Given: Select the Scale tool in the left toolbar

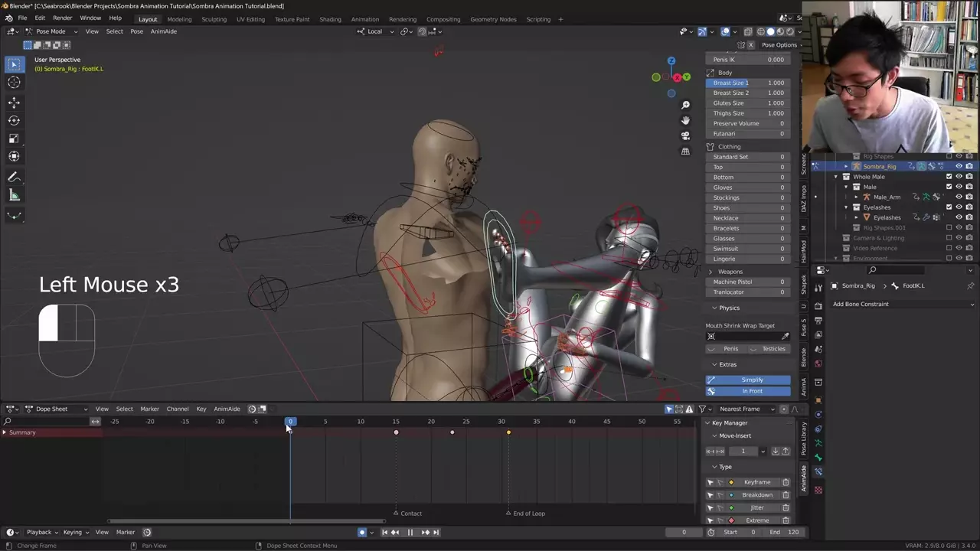Looking at the screenshot, I should point(14,139).
